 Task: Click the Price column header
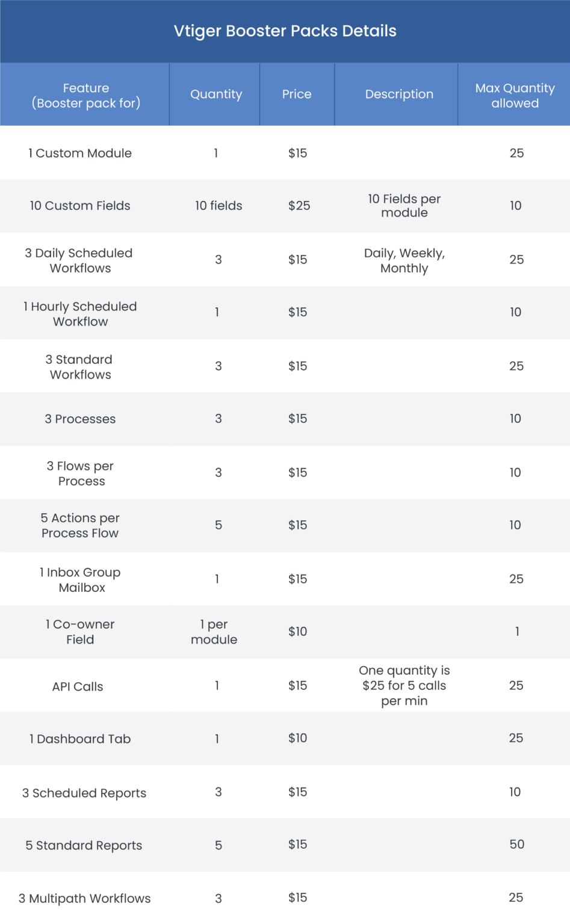click(x=297, y=94)
